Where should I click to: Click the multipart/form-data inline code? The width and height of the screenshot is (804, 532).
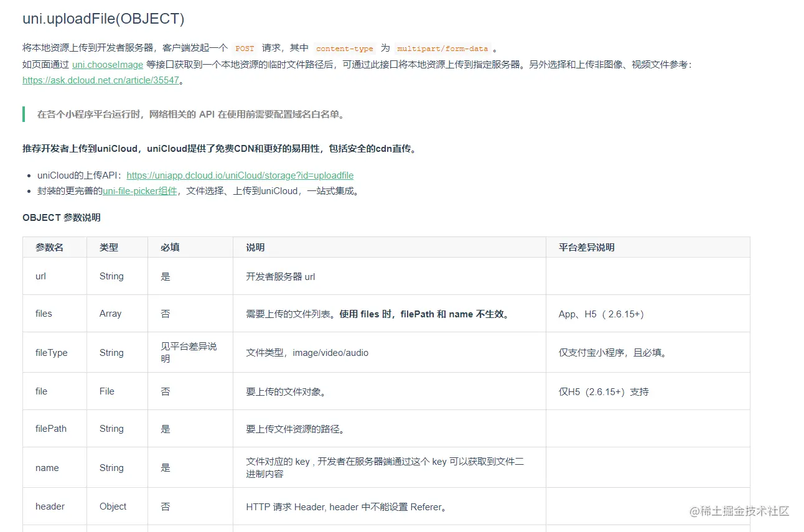[442, 49]
